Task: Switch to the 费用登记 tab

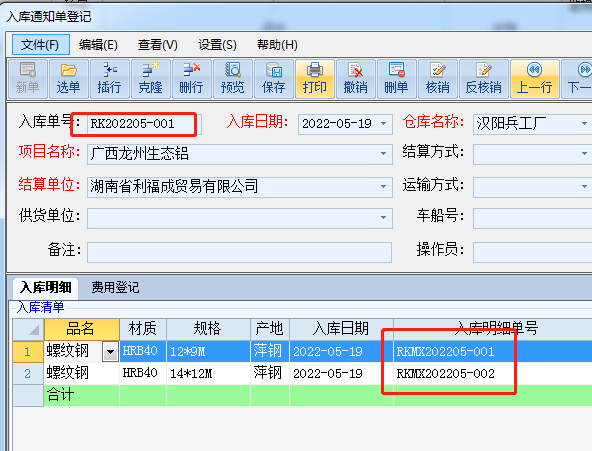Action: [115, 288]
